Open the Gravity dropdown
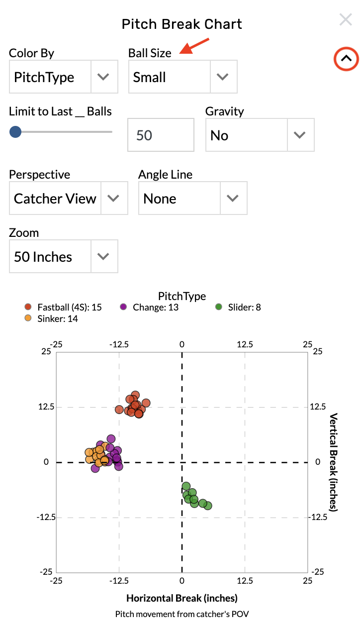Screen dimensions: 364x628 [260, 135]
